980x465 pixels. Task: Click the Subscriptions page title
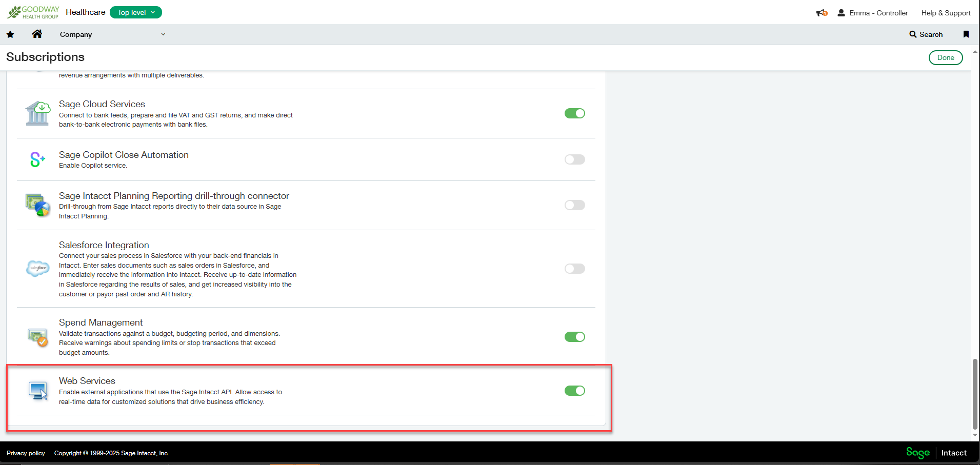45,57
